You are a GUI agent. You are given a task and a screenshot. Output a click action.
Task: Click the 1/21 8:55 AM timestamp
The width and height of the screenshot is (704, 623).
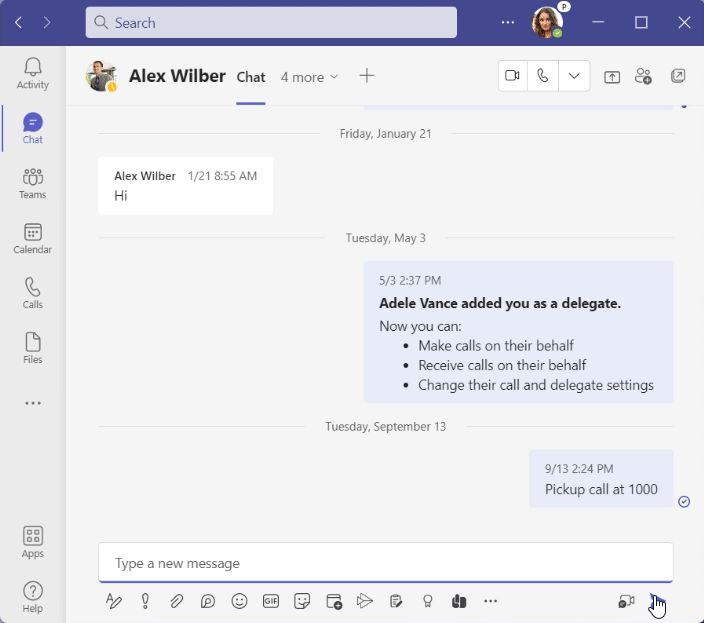[x=222, y=176]
